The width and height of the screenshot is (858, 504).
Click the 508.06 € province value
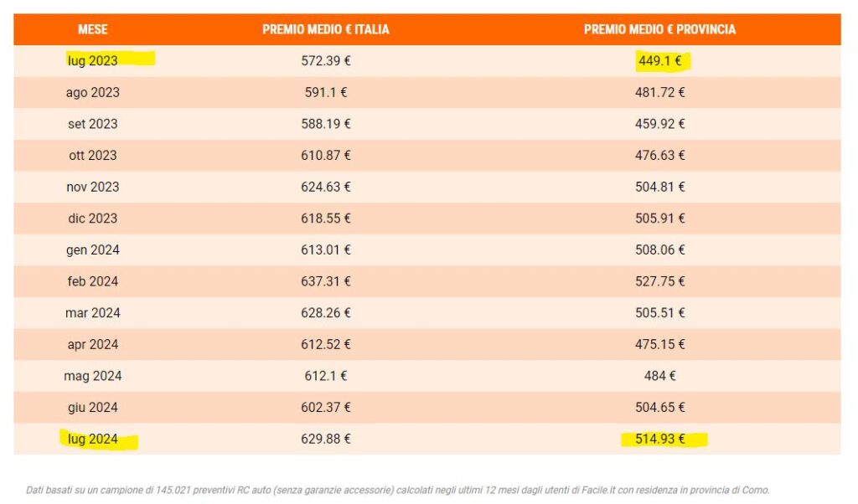[x=660, y=249]
